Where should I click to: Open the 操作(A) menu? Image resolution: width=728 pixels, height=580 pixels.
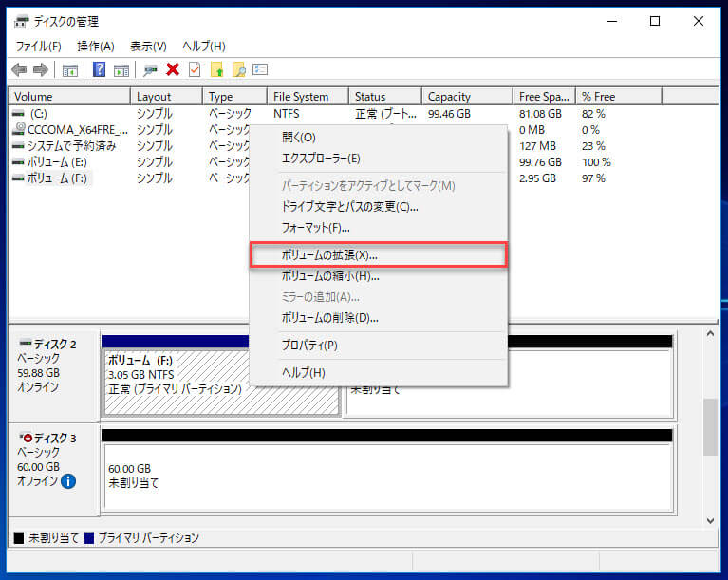tap(95, 46)
